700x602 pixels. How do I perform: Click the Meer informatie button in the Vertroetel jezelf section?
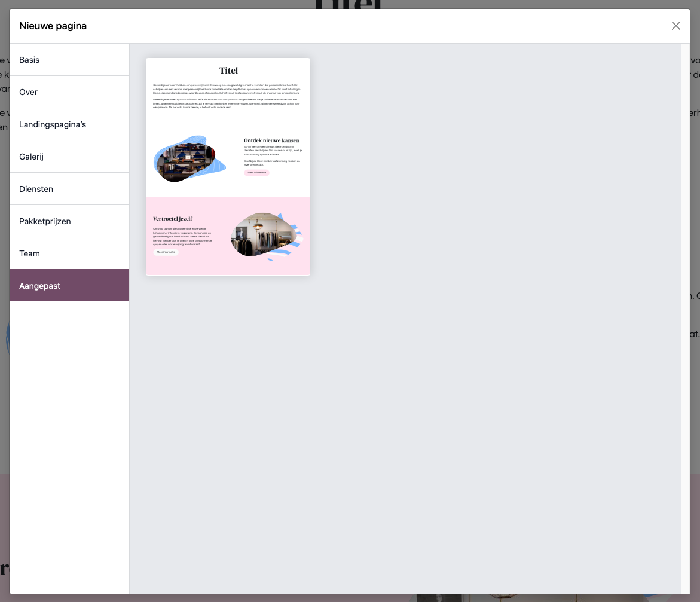[x=165, y=252]
